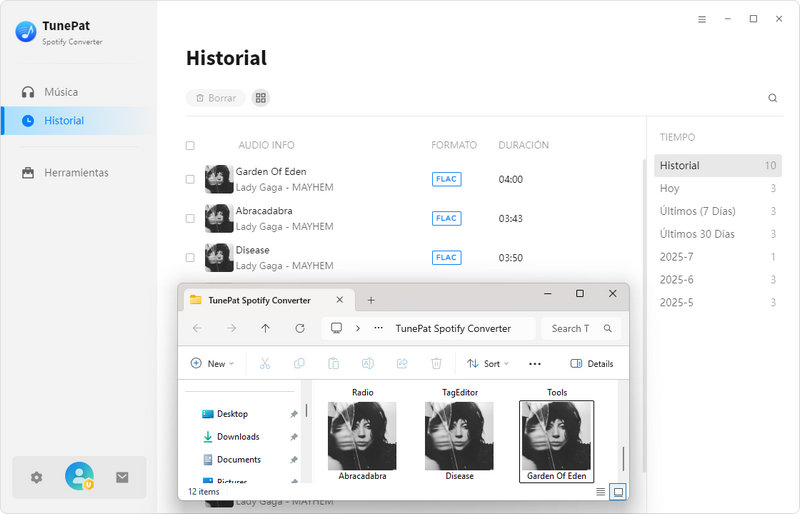Viewport: 800px width, 514px height.
Task: Open the TunePat hamburger menu
Action: [702, 19]
